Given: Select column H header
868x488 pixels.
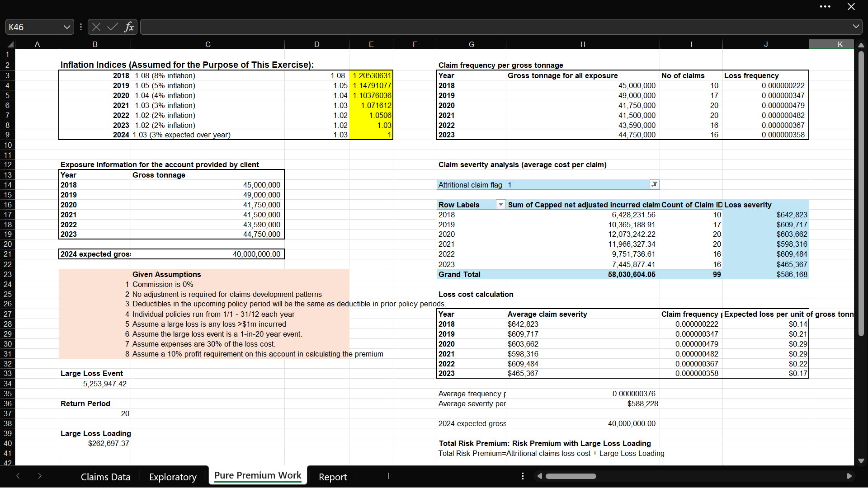Looking at the screenshot, I should coord(582,44).
